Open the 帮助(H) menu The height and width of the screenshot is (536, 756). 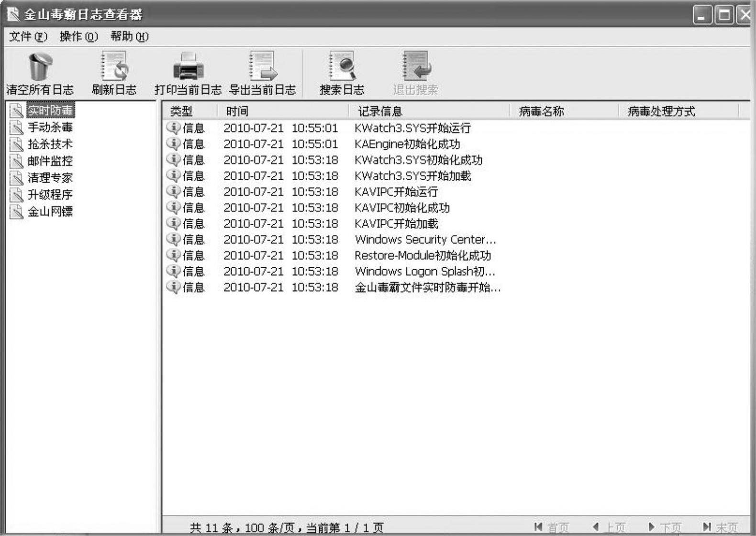[129, 36]
